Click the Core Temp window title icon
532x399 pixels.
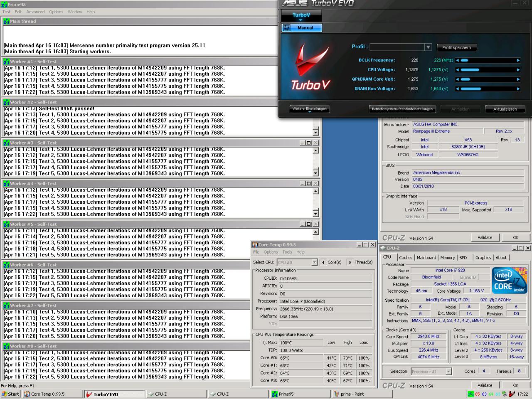click(x=255, y=245)
